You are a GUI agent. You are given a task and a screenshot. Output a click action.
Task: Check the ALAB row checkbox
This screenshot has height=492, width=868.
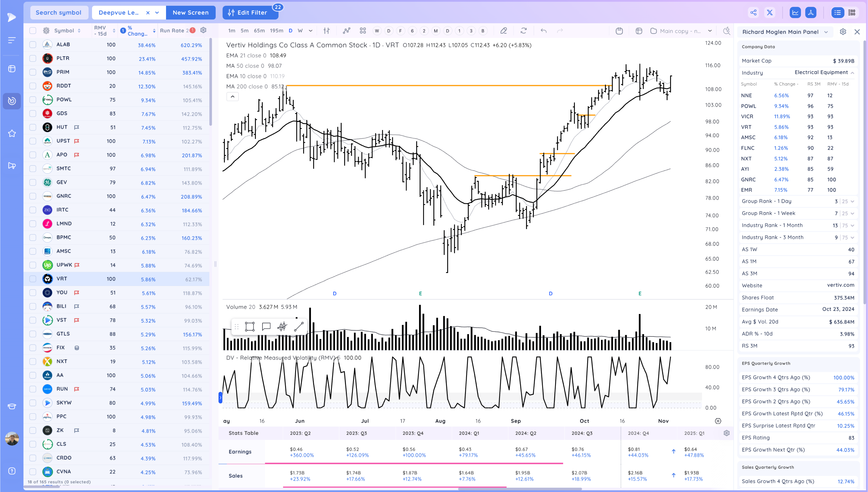coord(33,45)
